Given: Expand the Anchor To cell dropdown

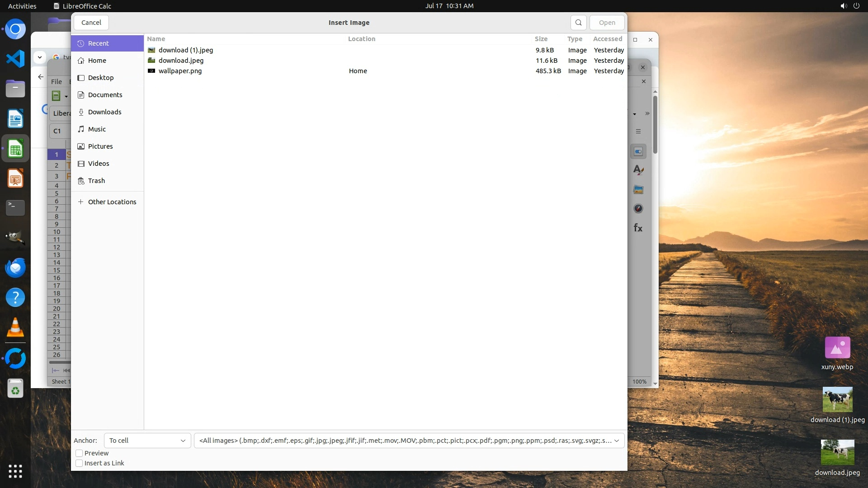Looking at the screenshot, I should pyautogui.click(x=147, y=441).
